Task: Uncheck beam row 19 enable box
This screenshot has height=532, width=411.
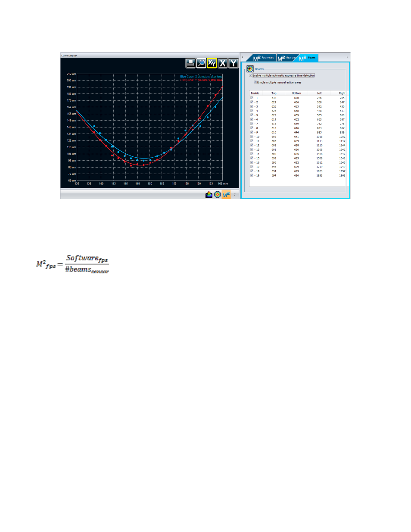Action: (x=252, y=175)
